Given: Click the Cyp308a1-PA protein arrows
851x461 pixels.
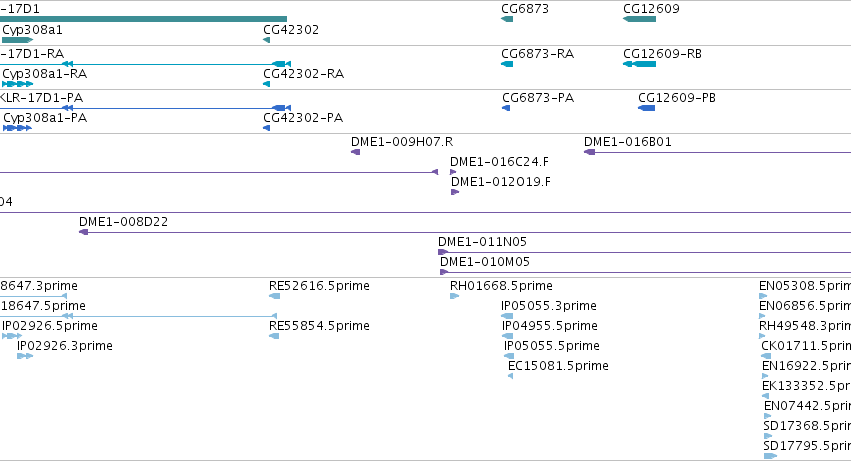Looking at the screenshot, I should pyautogui.click(x=17, y=128).
